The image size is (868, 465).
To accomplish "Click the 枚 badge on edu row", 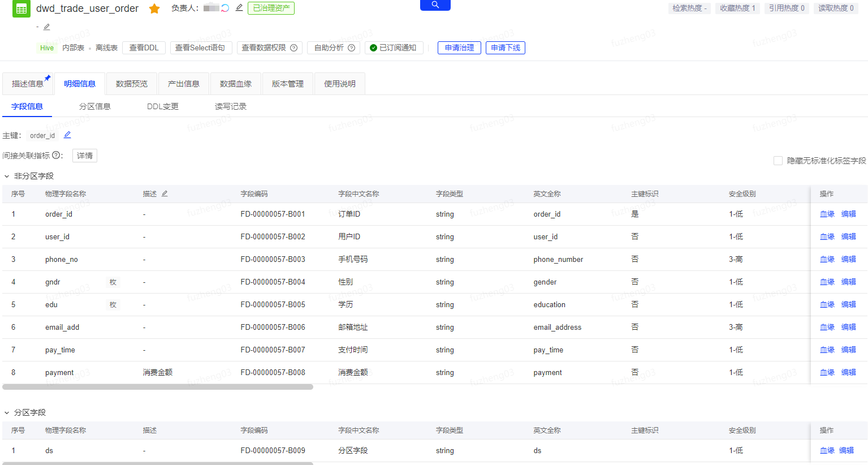I will pyautogui.click(x=113, y=304).
